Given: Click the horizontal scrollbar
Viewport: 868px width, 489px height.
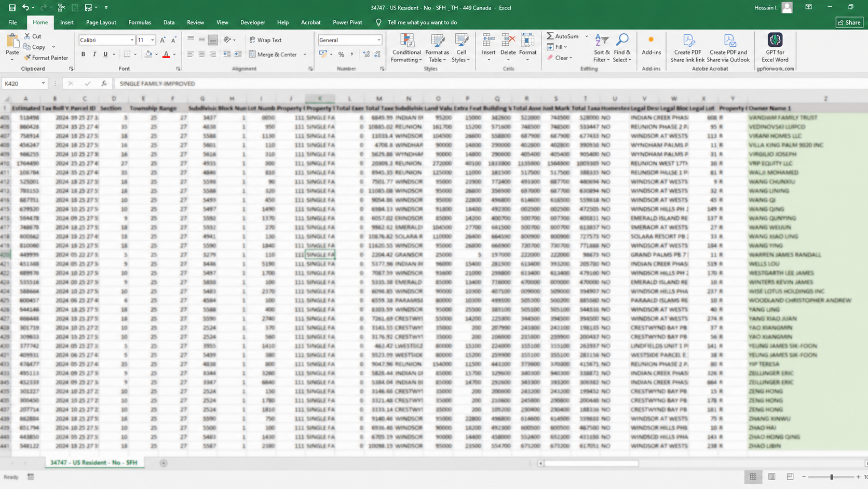Looking at the screenshot, I should (591, 463).
